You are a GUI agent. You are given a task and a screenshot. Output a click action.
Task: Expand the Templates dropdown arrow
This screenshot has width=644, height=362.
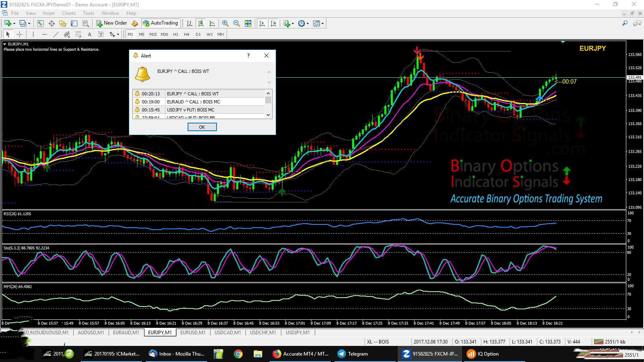[x=322, y=23]
